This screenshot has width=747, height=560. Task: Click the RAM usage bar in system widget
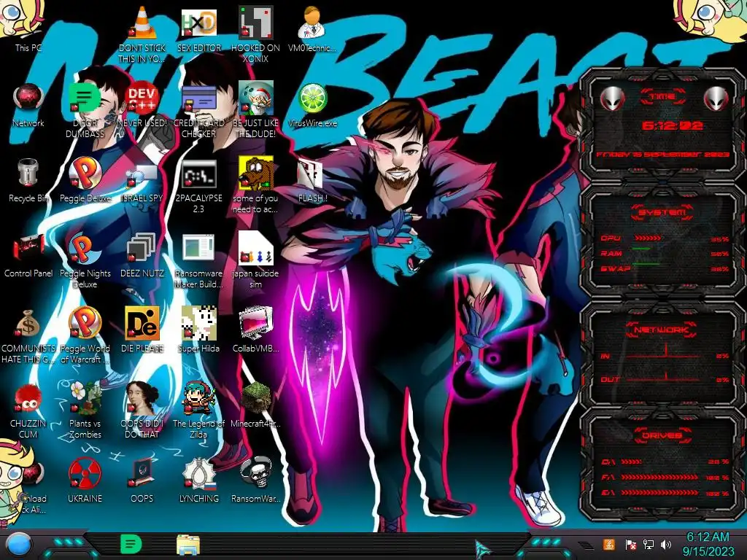[641, 249]
